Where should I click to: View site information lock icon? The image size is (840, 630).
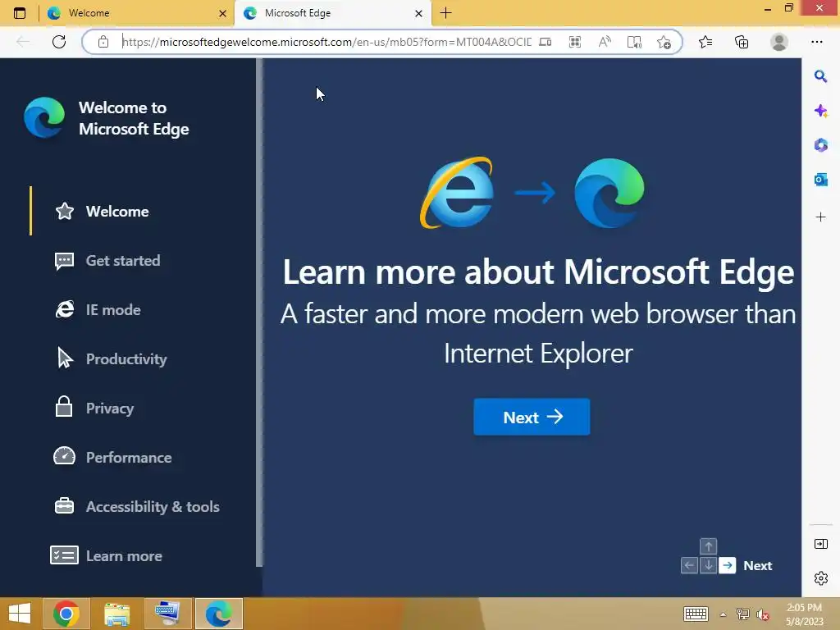103,42
